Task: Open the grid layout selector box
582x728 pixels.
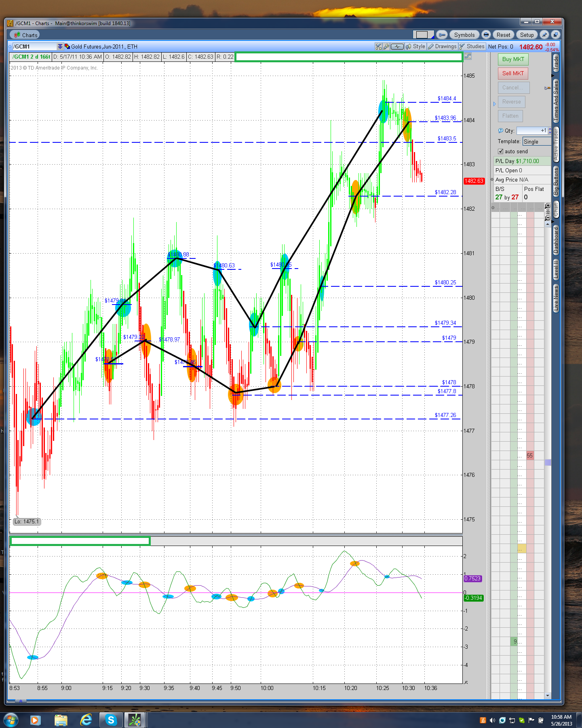Action: [x=423, y=35]
